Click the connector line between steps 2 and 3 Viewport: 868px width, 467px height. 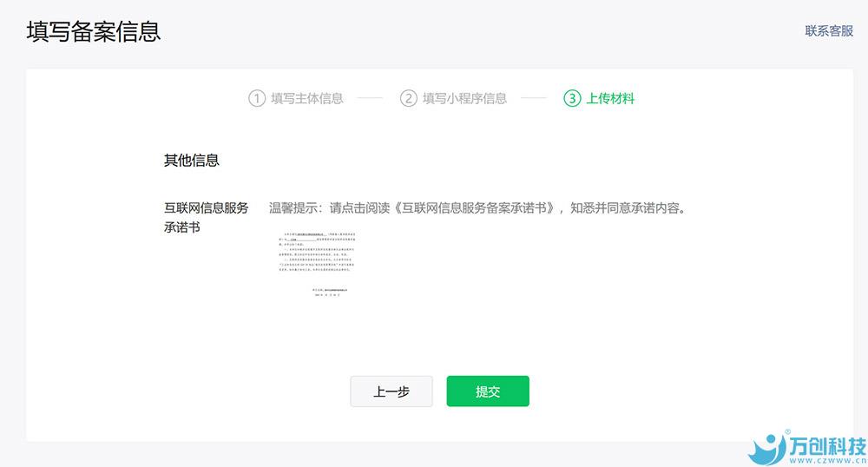[533, 98]
